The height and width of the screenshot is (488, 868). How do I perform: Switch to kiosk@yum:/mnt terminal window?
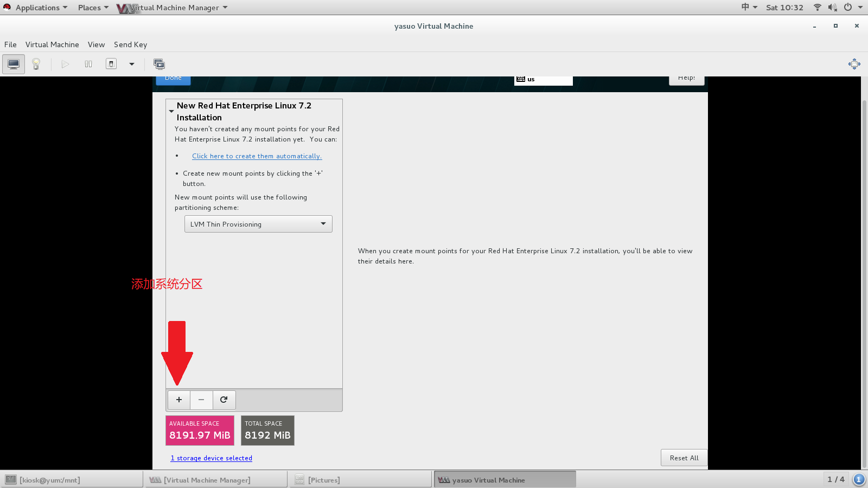pyautogui.click(x=72, y=480)
